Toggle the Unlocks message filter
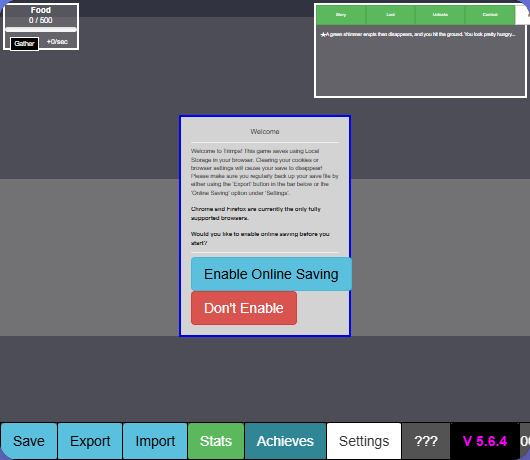The image size is (530, 460). click(440, 15)
